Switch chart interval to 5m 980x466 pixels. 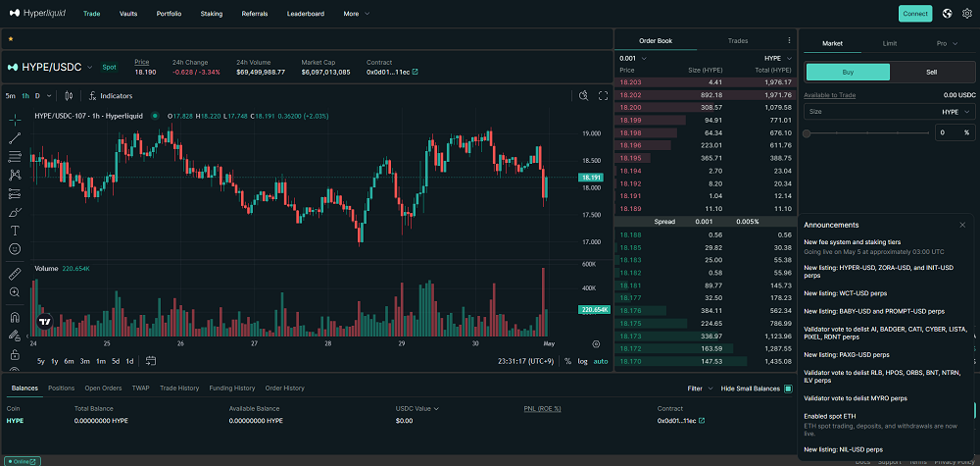11,96
